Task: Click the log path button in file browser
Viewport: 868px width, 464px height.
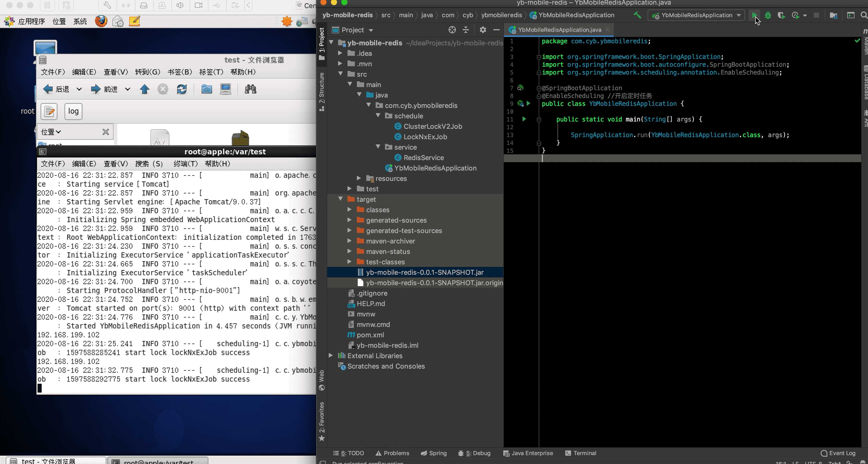Action: [x=73, y=111]
